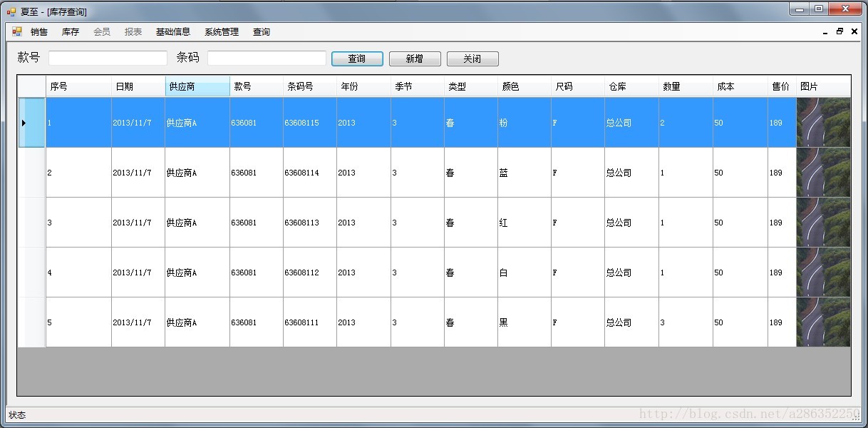Sort by 成本 column header

[740, 86]
